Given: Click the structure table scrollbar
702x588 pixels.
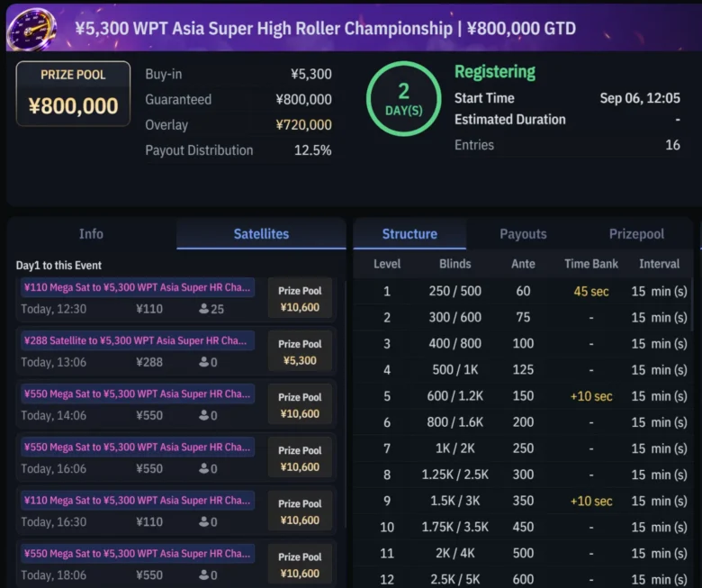Looking at the screenshot, I should (x=692, y=304).
